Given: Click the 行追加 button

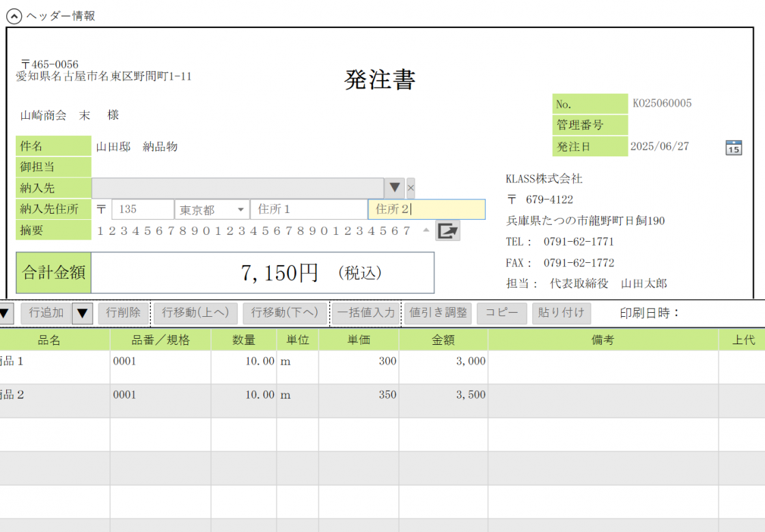Looking at the screenshot, I should coord(46,313).
